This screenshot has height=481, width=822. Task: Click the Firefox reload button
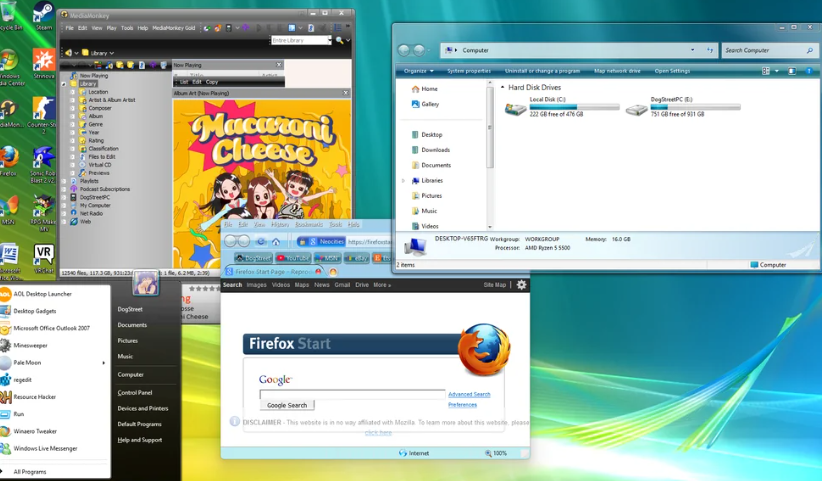pos(261,242)
